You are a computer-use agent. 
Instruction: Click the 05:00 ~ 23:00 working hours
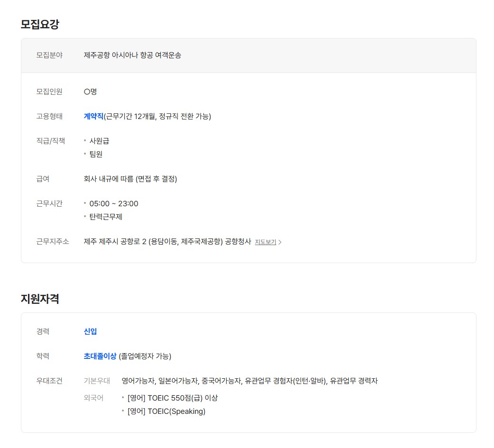click(x=114, y=204)
